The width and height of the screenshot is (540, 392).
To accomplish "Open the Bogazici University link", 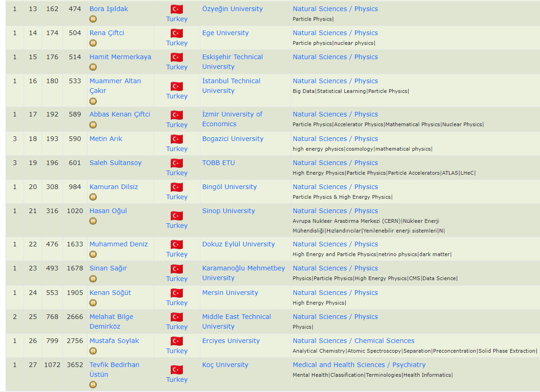I will 233,139.
